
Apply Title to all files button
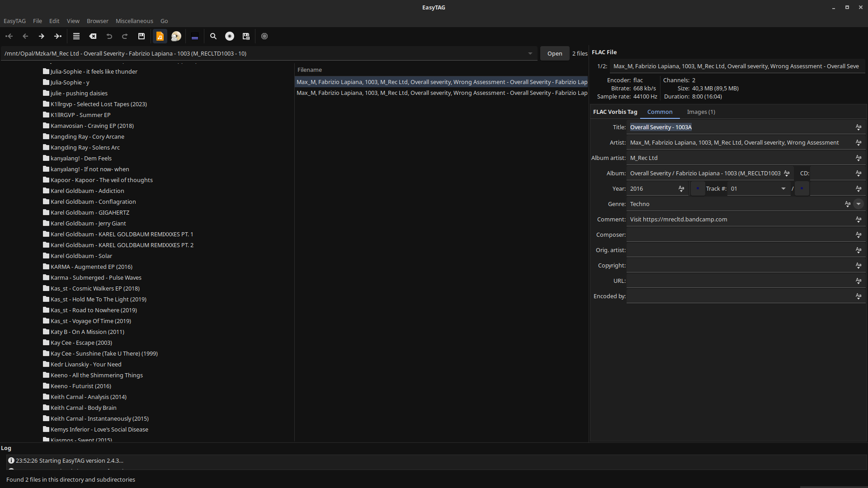(x=859, y=127)
